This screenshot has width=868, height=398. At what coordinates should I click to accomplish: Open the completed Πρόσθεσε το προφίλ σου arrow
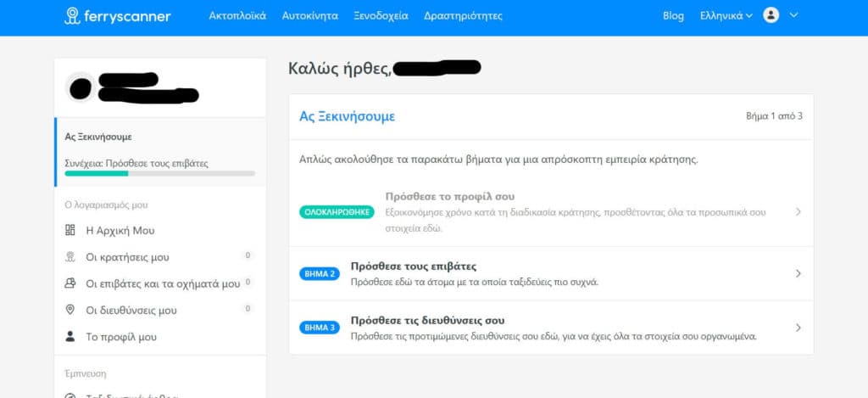pos(798,212)
